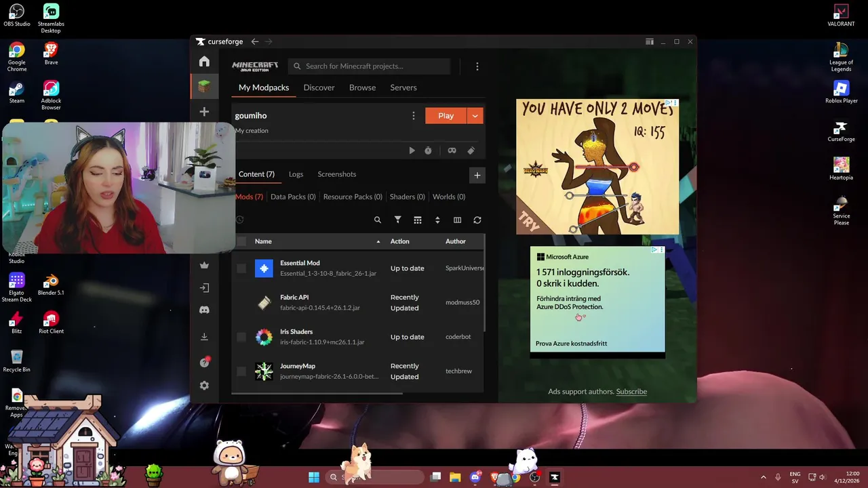Open File Explorer from the taskbar
Viewport: 868px width, 488px height.
coord(455,477)
